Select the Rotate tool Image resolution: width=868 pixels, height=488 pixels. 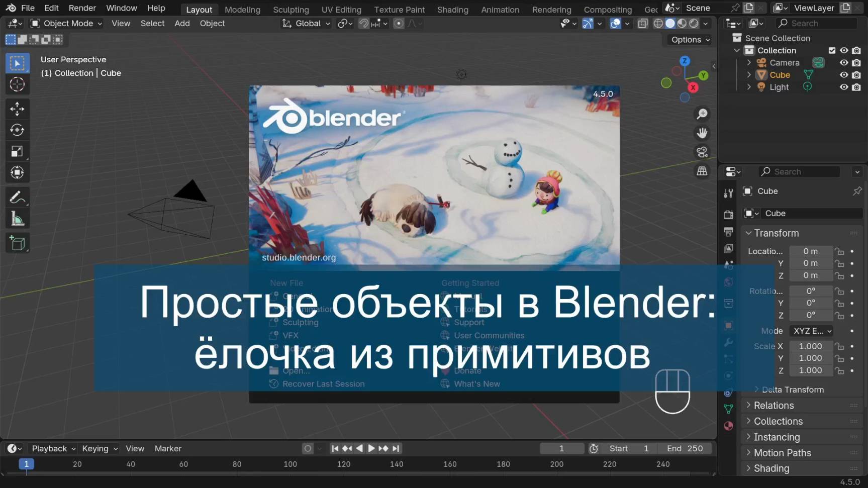coord(17,130)
